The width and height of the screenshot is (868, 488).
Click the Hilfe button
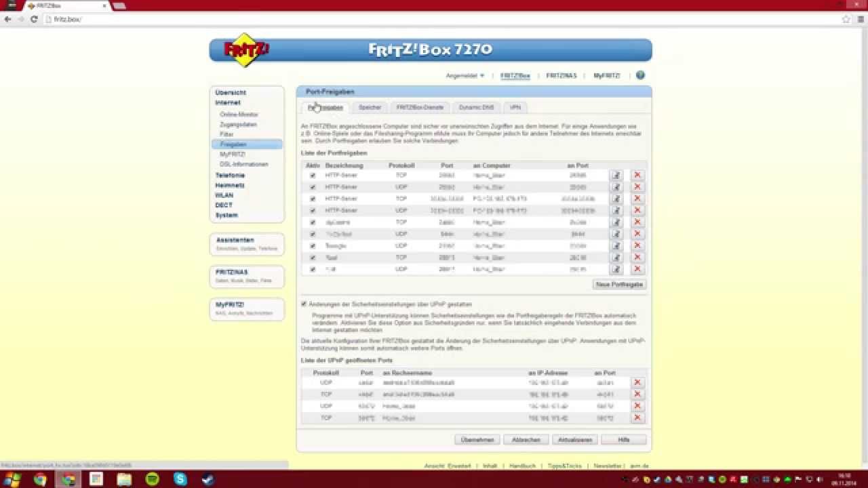click(624, 440)
